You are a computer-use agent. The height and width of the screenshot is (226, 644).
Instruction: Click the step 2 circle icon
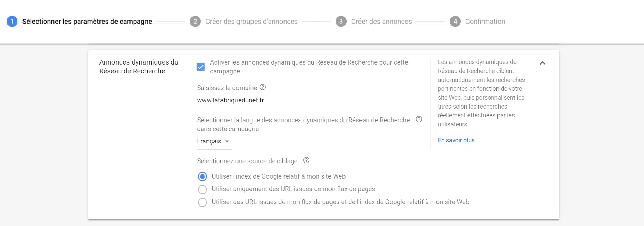pos(195,21)
